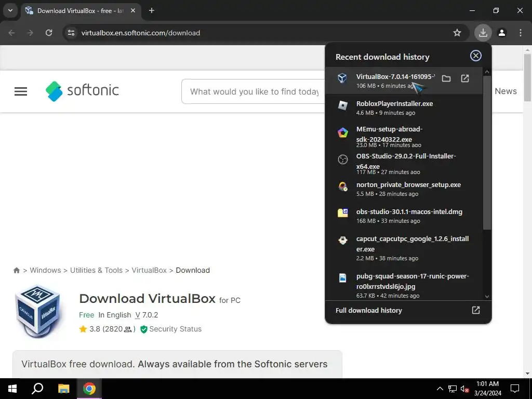Screen dimensions: 532x399
Task: Click the CapCut installer icon
Action: 343,241
